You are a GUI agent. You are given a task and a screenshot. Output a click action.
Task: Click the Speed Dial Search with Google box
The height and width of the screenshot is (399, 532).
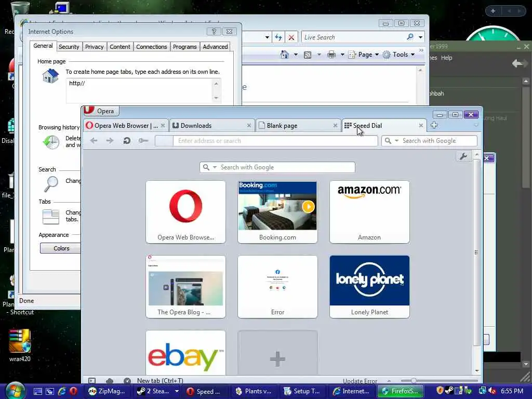pos(277,167)
